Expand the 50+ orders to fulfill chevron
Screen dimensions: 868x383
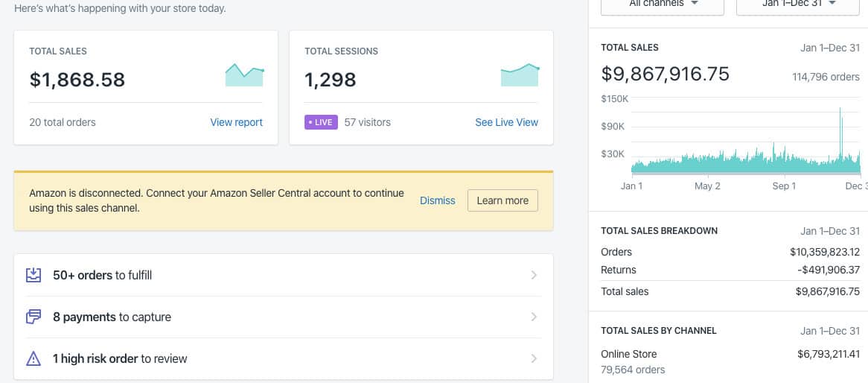tap(534, 275)
